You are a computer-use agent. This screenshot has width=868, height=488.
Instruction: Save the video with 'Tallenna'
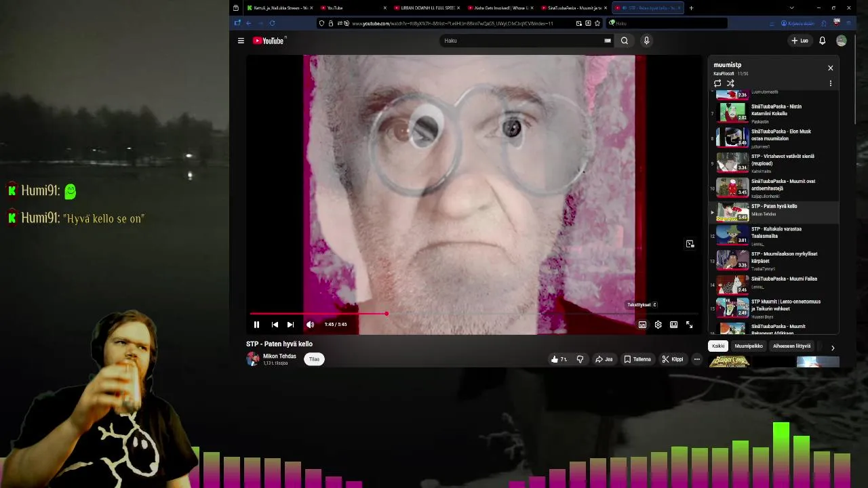pyautogui.click(x=637, y=359)
